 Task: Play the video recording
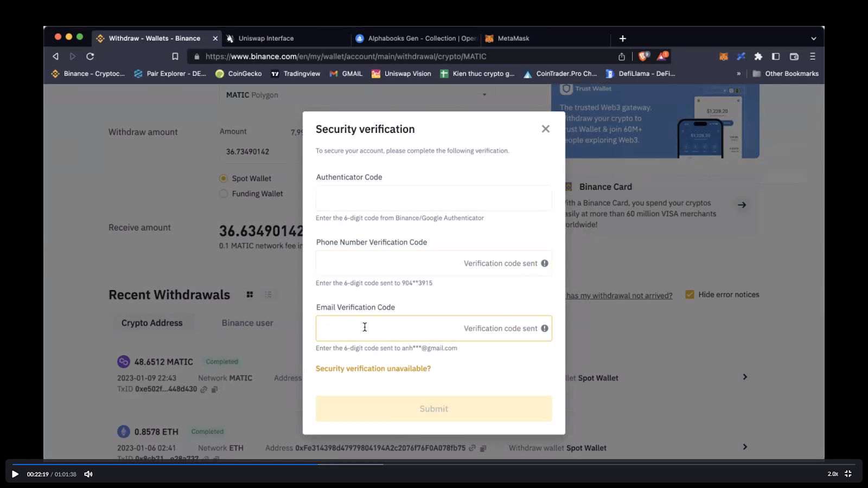[15, 474]
